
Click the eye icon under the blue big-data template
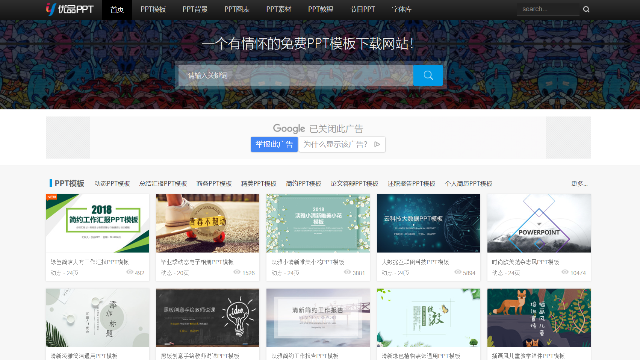coord(458,272)
